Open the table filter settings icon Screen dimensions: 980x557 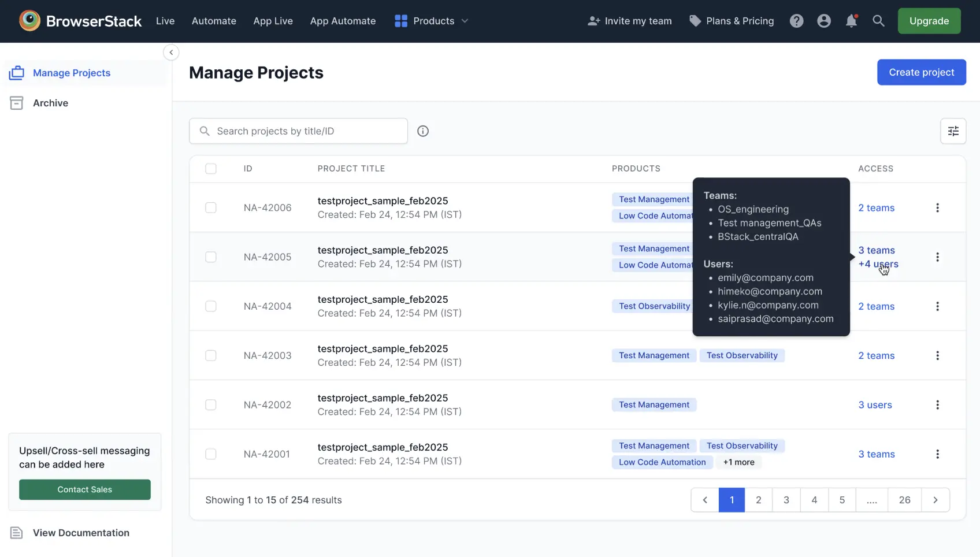click(x=953, y=131)
